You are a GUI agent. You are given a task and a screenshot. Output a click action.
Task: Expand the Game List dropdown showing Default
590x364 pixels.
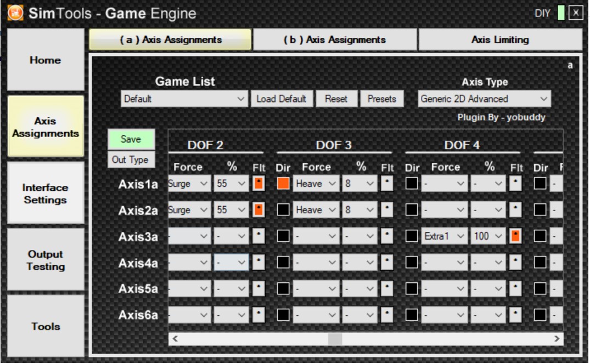coord(184,99)
